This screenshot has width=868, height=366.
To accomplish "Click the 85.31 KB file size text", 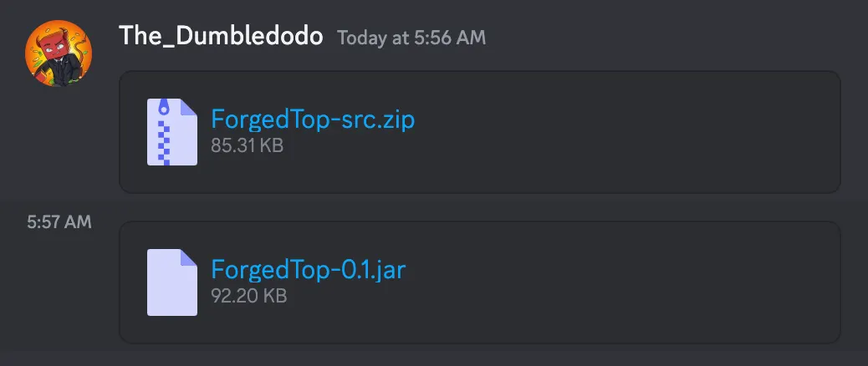I will 248,145.
